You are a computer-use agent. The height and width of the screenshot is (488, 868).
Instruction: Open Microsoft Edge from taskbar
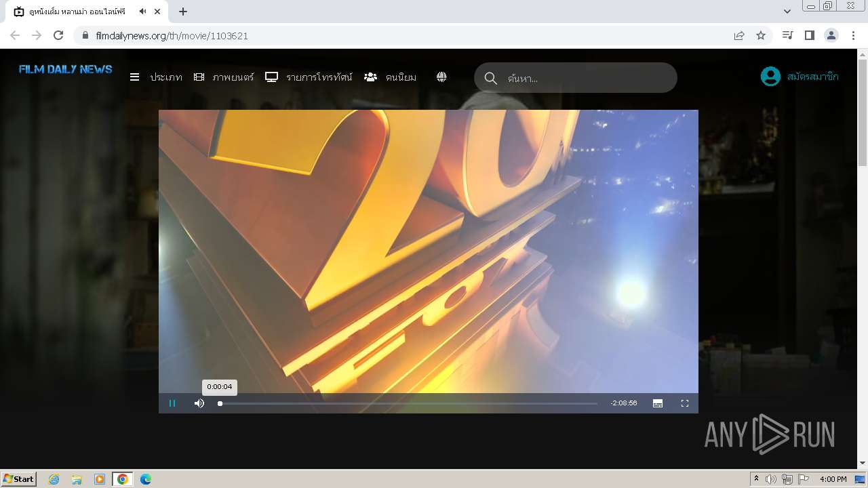[146, 479]
